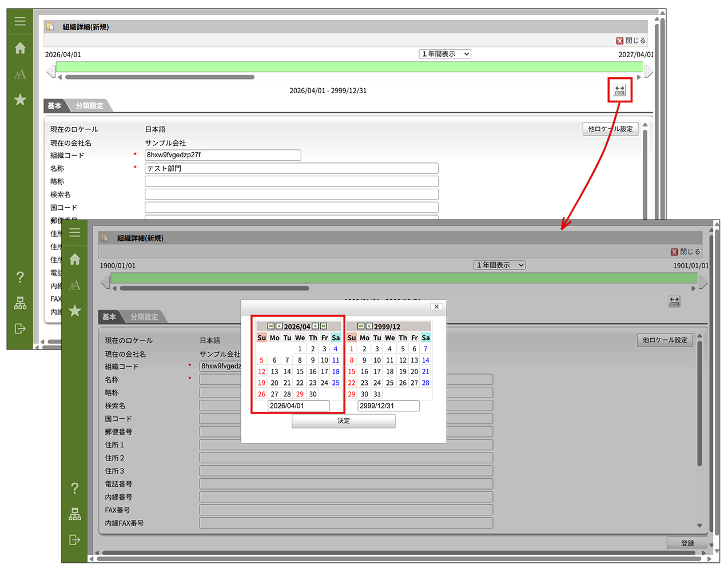Open hamburger menu in the front window sidebar

coord(75,233)
